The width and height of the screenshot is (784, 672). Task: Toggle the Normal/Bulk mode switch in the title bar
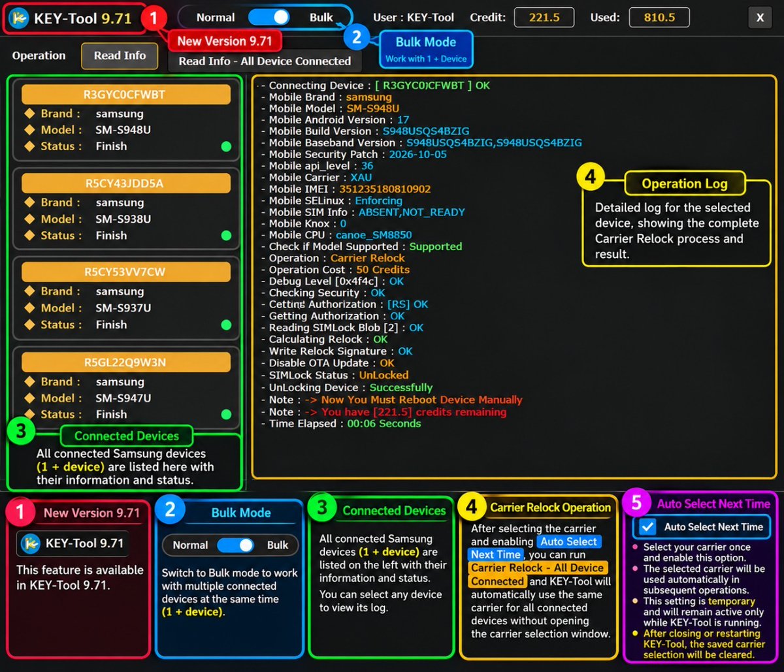[270, 18]
